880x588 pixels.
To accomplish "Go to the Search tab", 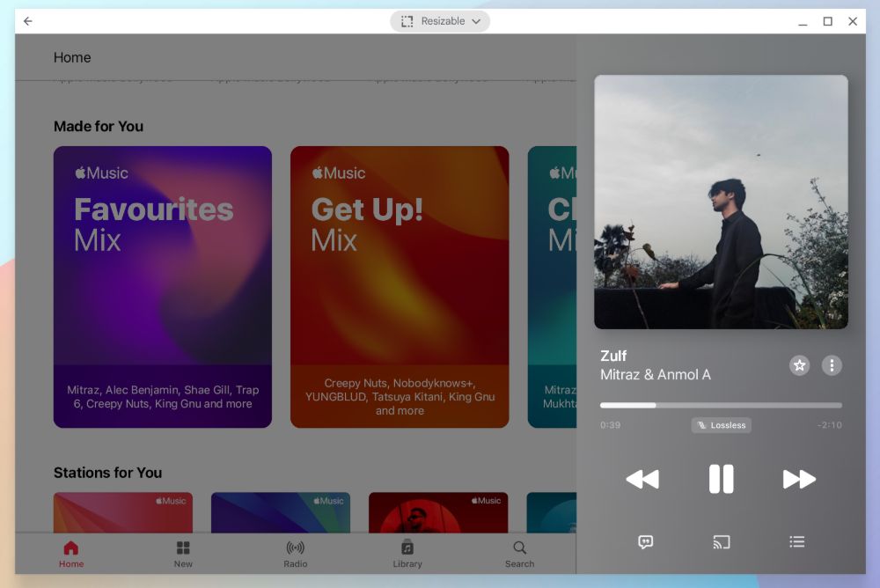I will pos(520,555).
